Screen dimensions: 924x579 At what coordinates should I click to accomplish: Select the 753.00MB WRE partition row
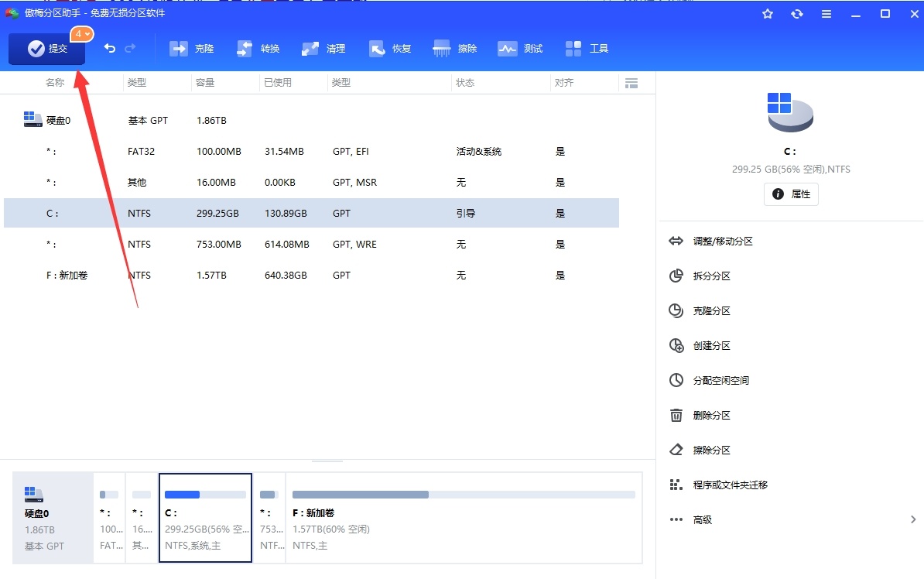[x=311, y=244]
